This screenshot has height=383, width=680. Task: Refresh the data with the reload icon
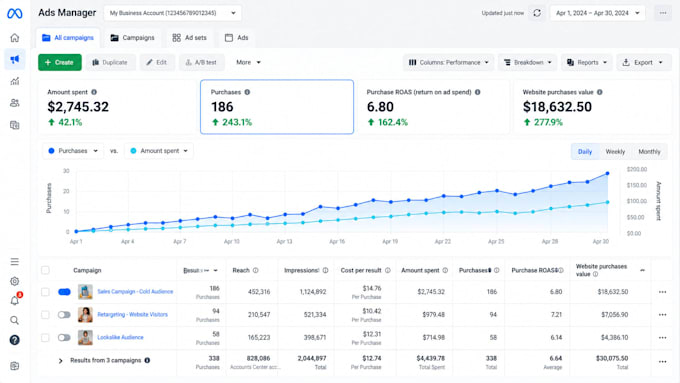pos(537,13)
